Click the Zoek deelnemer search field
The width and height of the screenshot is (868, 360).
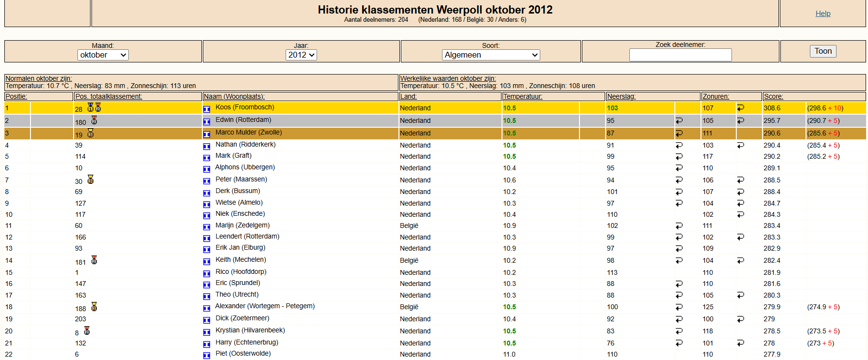pyautogui.click(x=680, y=55)
